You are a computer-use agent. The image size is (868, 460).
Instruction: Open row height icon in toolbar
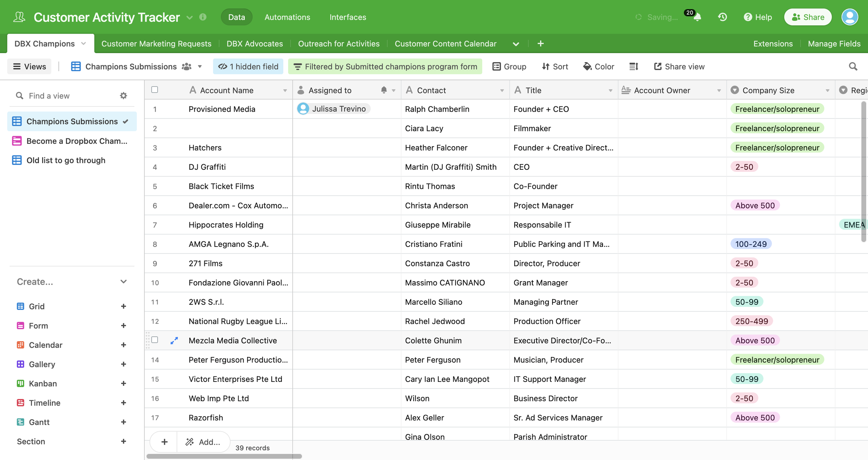634,66
